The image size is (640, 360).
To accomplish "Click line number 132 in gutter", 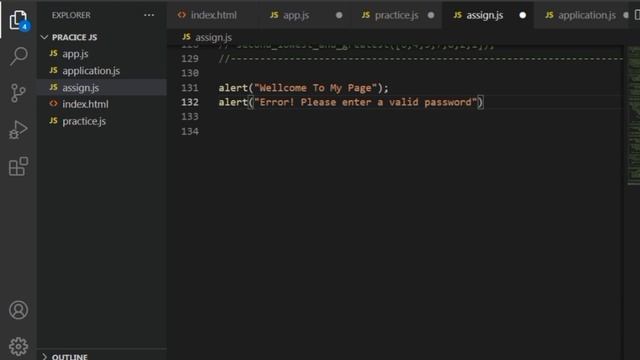I will tap(190, 102).
